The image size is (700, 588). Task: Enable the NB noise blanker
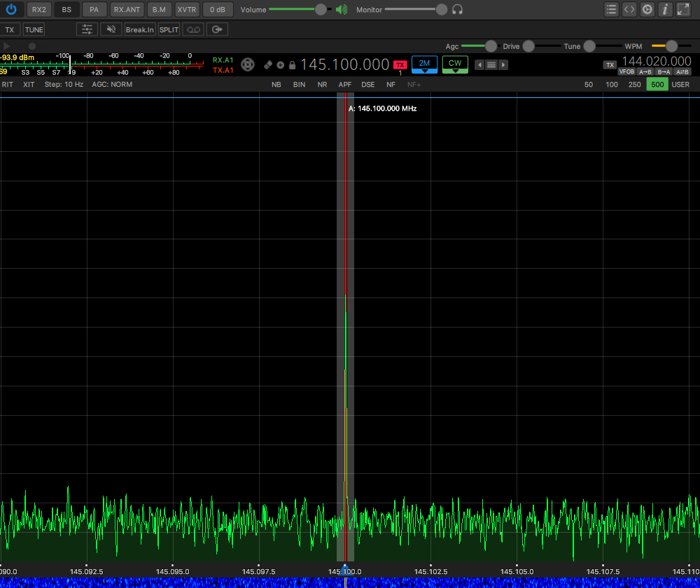pyautogui.click(x=276, y=85)
